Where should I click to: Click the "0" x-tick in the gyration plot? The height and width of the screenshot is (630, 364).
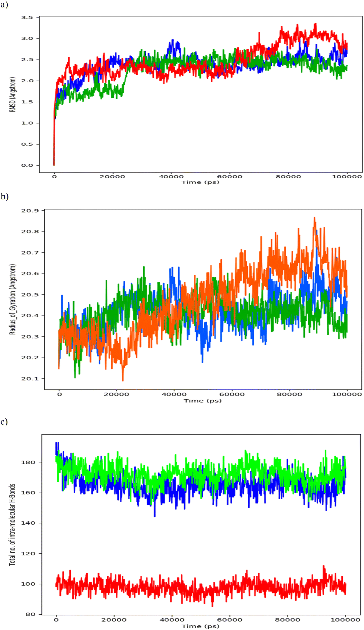coord(59,394)
